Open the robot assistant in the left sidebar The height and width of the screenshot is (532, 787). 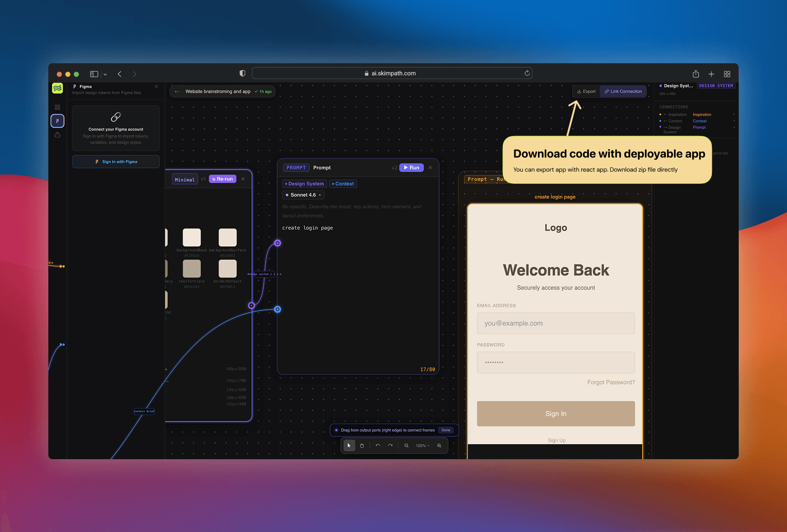click(57, 135)
